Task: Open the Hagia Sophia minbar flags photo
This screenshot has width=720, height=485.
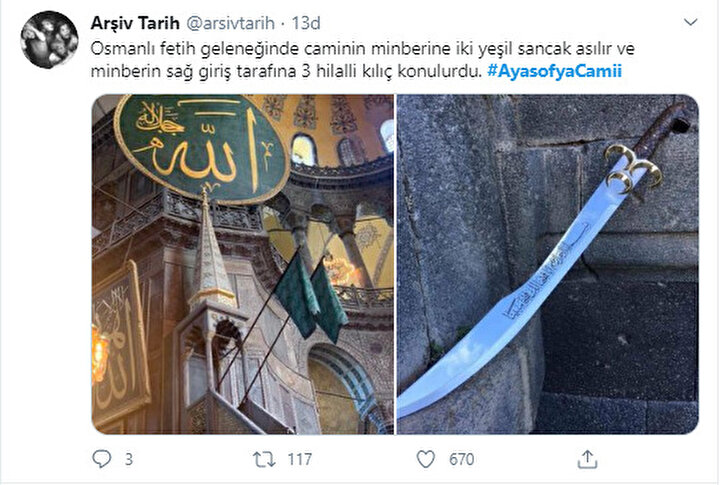Action: coord(243,264)
